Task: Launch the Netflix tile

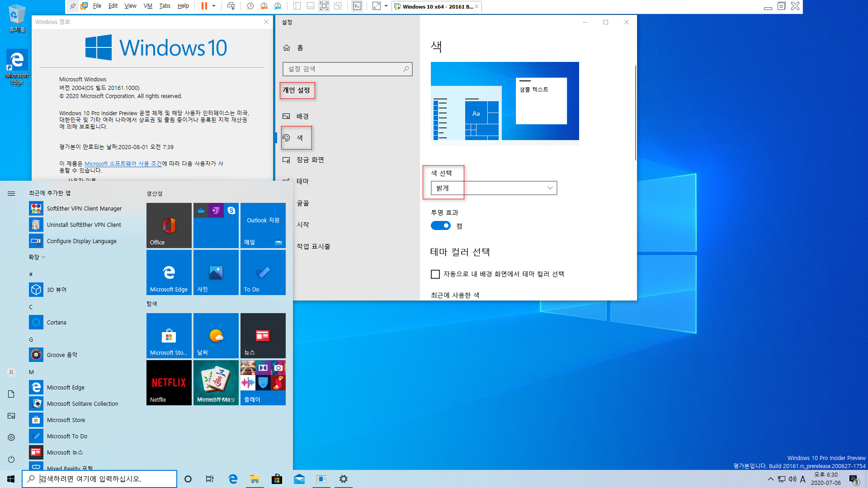Action: tap(169, 383)
